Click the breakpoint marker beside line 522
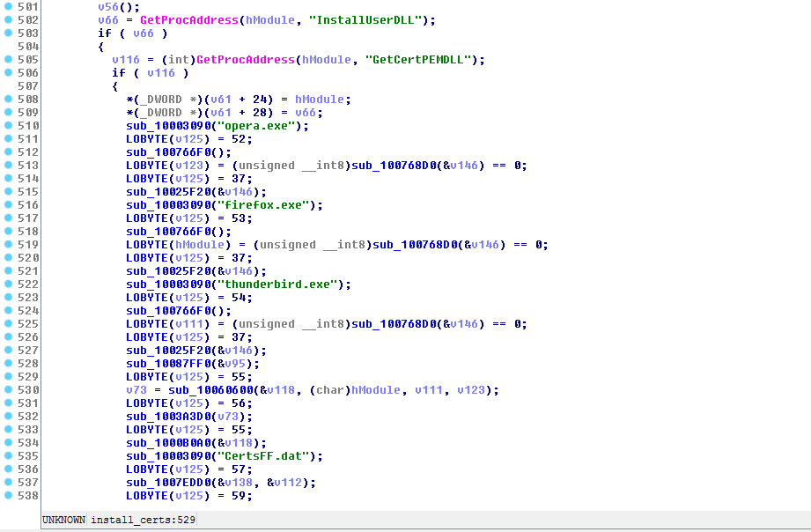 [8, 284]
